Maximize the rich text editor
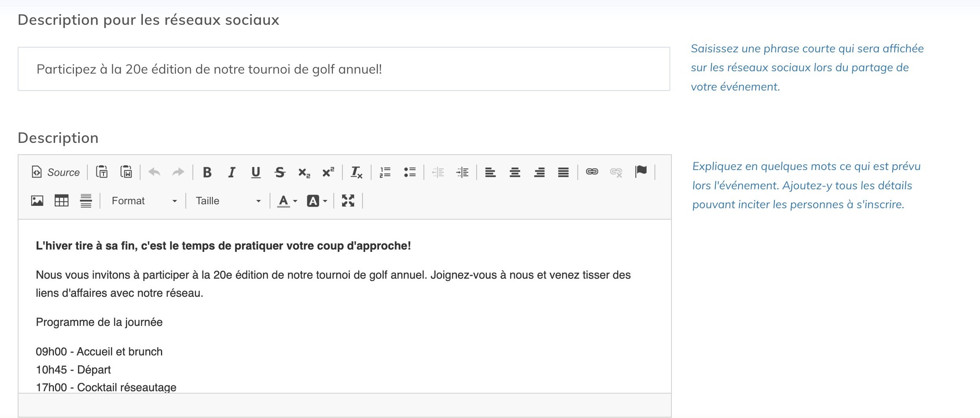The height and width of the screenshot is (418, 980). click(x=348, y=201)
